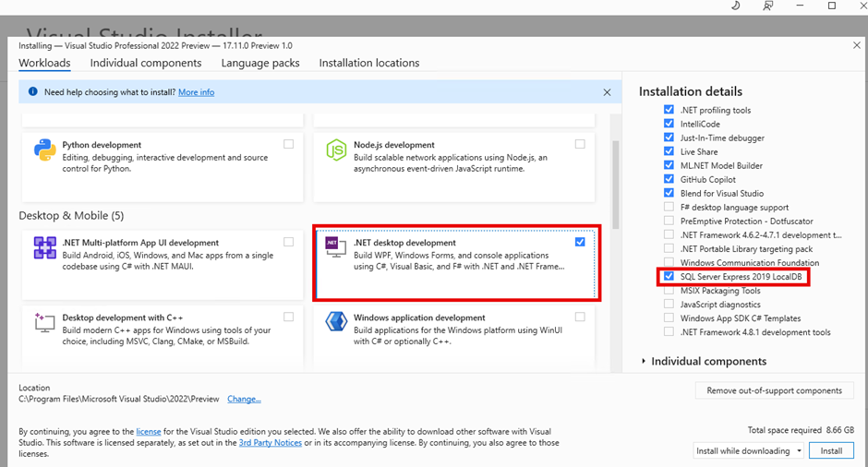
Task: Click Installation details heading
Action: coord(691,92)
